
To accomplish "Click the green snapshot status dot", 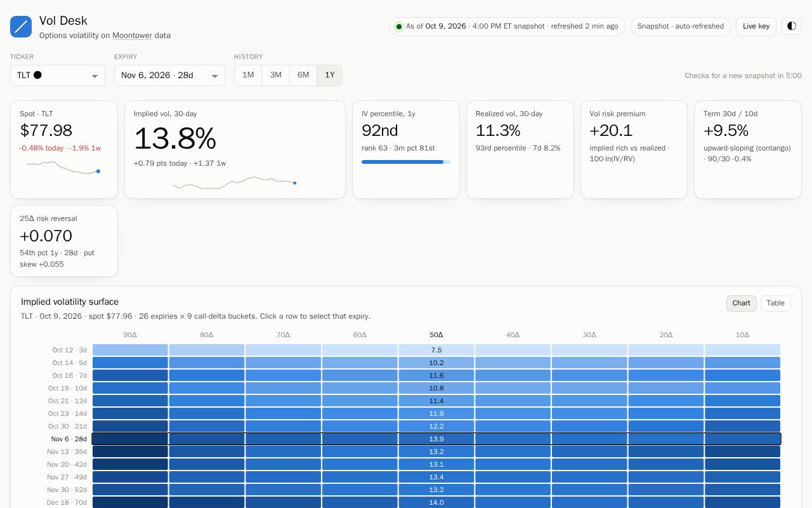I will click(x=399, y=27).
